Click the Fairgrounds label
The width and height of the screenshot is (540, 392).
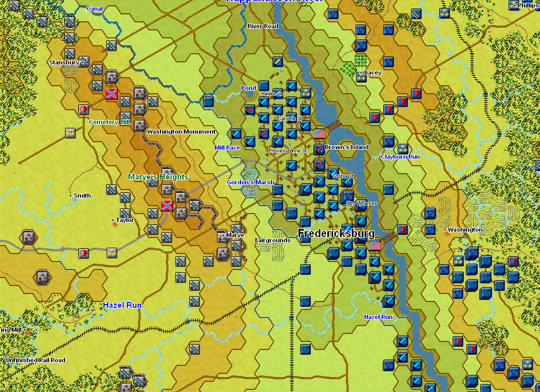coord(273,240)
